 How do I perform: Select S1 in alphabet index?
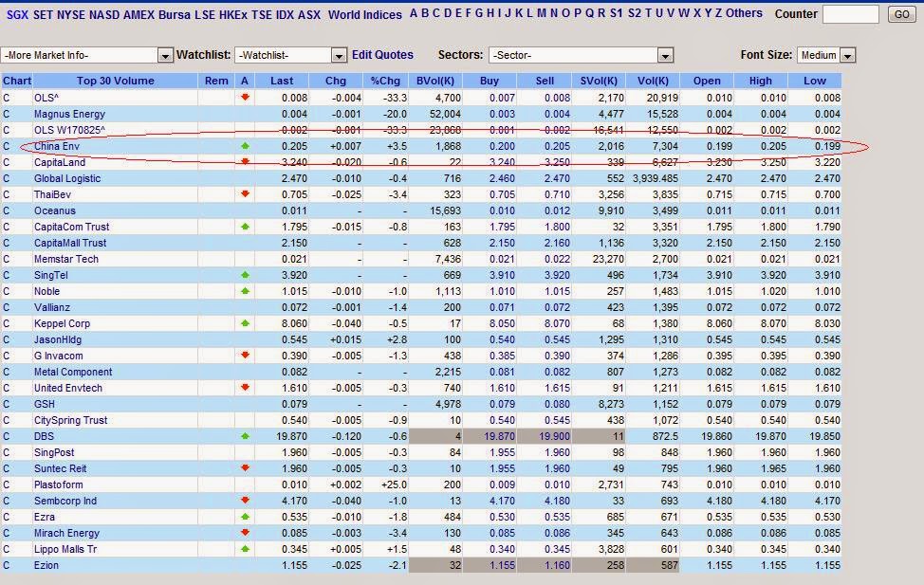tap(616, 13)
